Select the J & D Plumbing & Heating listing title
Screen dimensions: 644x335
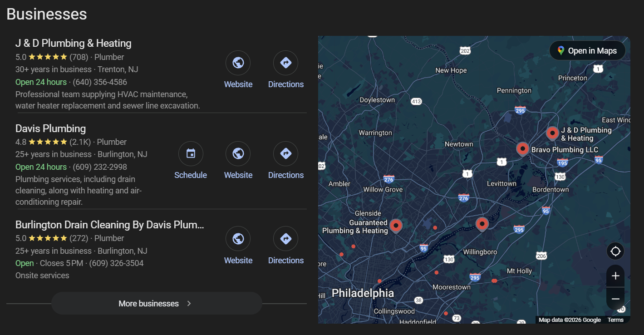[74, 44]
